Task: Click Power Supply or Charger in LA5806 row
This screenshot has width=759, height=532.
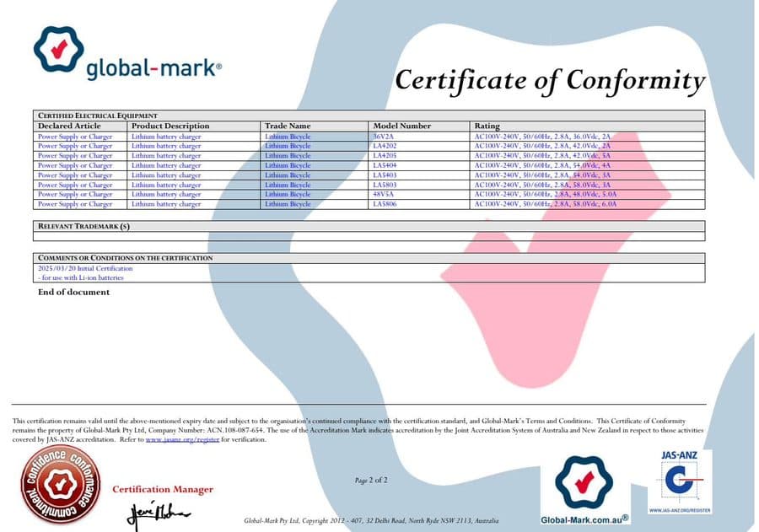Action: tap(75, 204)
